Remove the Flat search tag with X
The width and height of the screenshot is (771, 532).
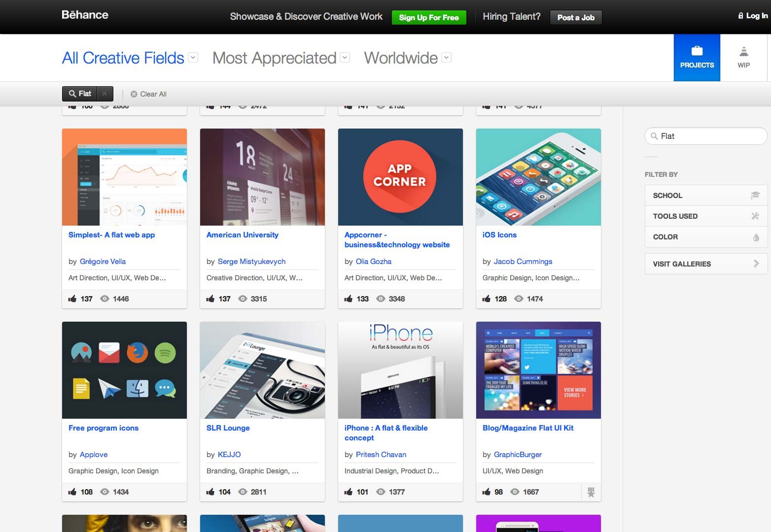click(x=105, y=94)
